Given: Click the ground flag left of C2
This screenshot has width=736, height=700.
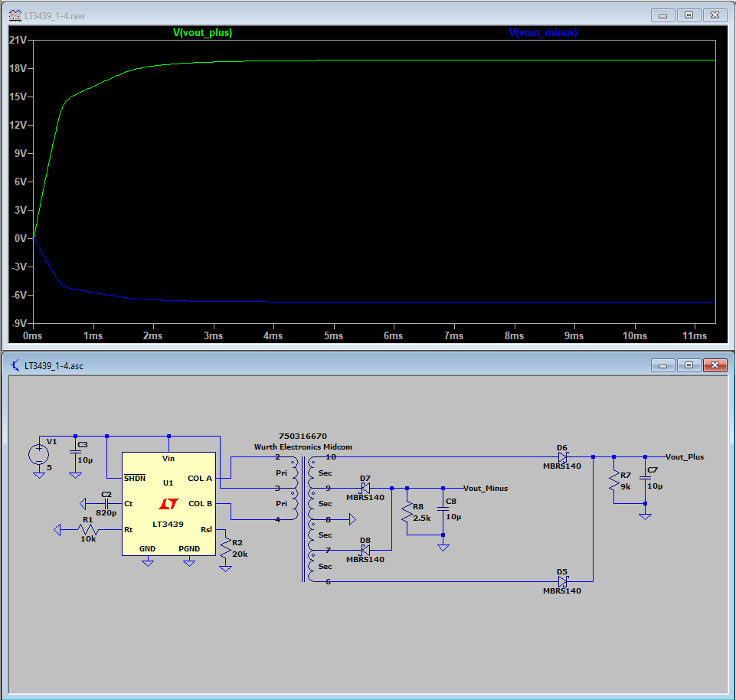Looking at the screenshot, I should click(83, 504).
